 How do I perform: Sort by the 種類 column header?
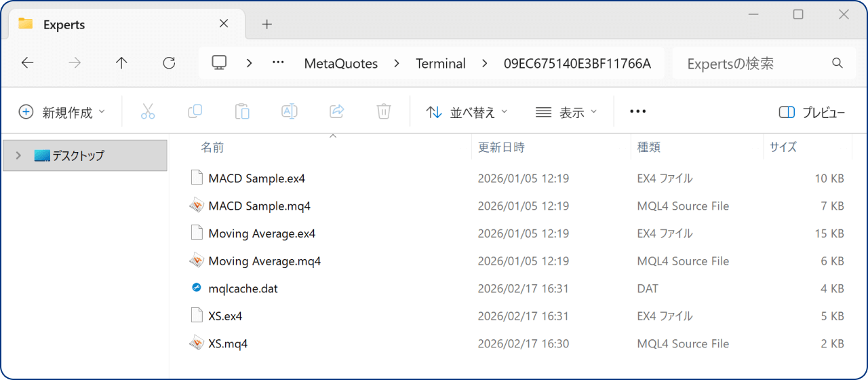649,147
